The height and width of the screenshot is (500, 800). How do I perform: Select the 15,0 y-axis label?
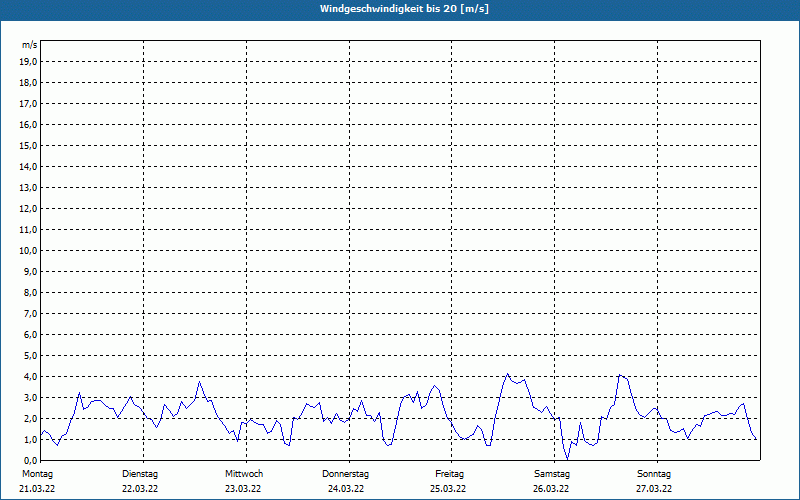(x=28, y=145)
